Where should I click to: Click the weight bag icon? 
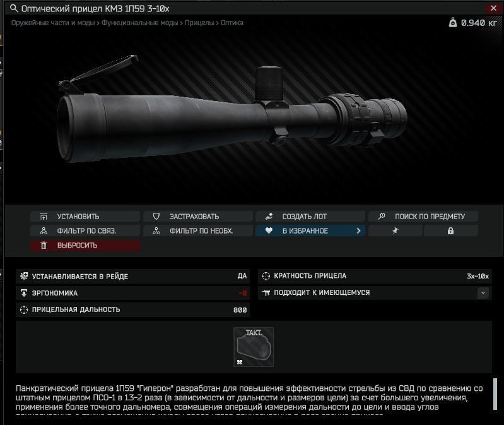(452, 23)
